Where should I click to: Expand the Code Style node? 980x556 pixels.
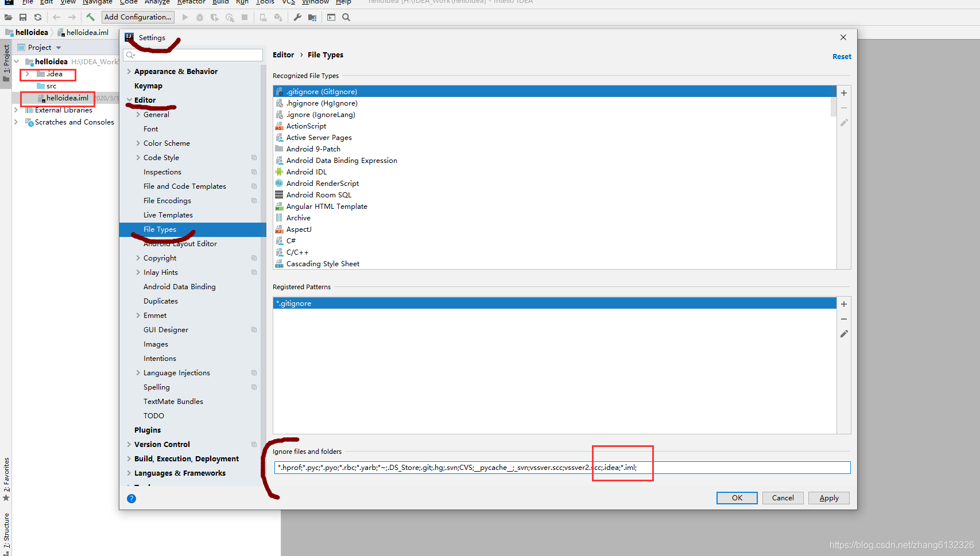tap(138, 158)
